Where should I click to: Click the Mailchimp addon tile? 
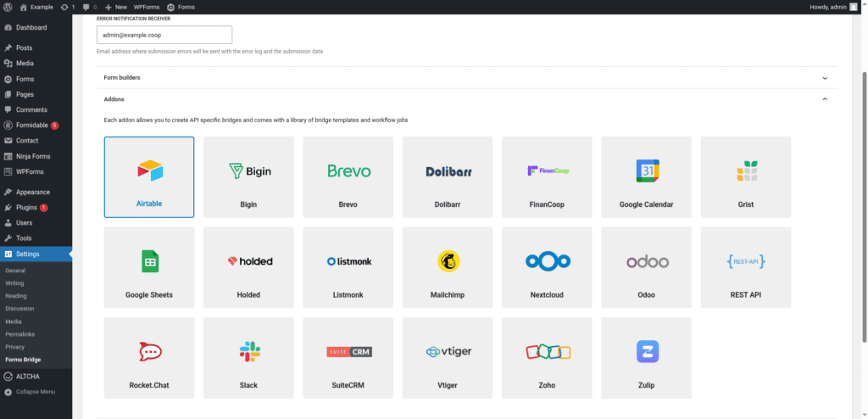click(x=448, y=267)
